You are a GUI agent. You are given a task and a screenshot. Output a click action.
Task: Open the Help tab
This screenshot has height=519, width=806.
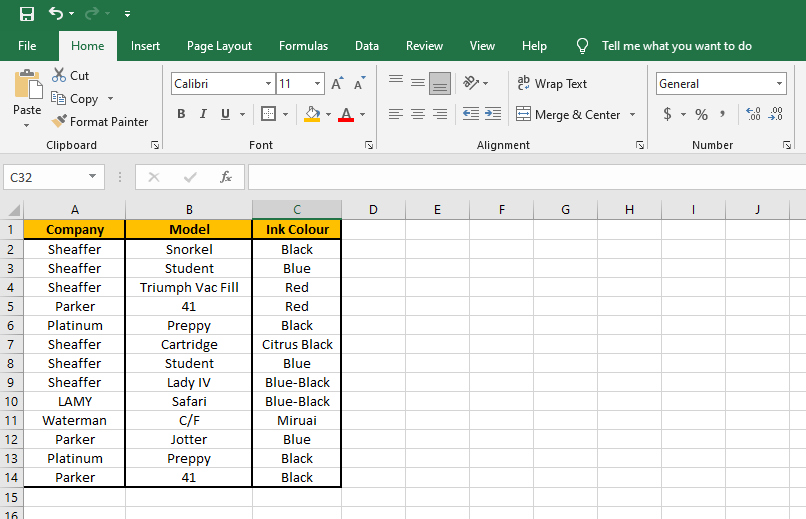[x=534, y=46]
